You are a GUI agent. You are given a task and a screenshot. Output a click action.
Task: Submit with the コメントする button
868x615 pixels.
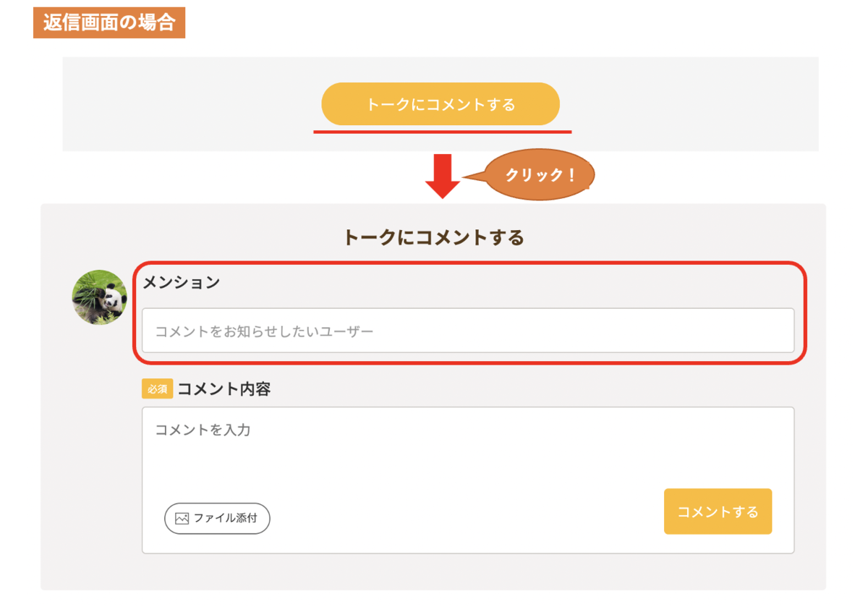click(x=718, y=512)
